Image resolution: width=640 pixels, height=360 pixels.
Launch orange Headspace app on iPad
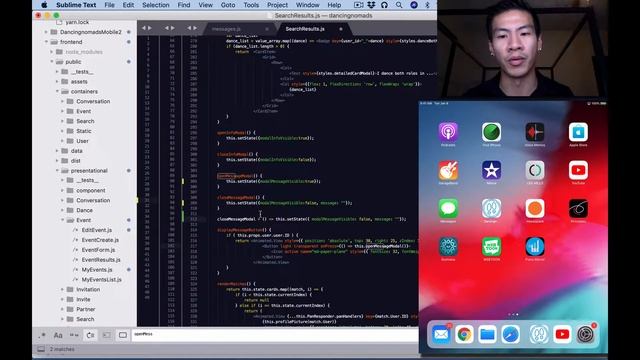[535, 209]
